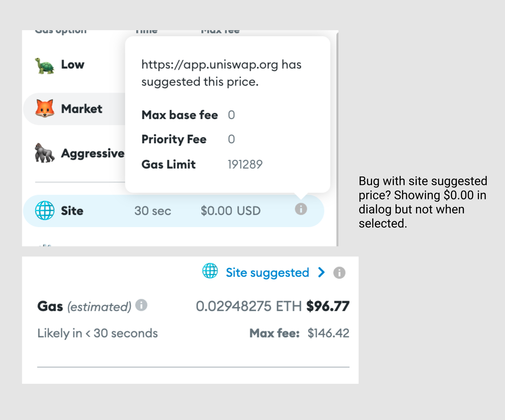The height and width of the screenshot is (420, 505).
Task: Expand the Site suggested chevron
Action: (321, 272)
